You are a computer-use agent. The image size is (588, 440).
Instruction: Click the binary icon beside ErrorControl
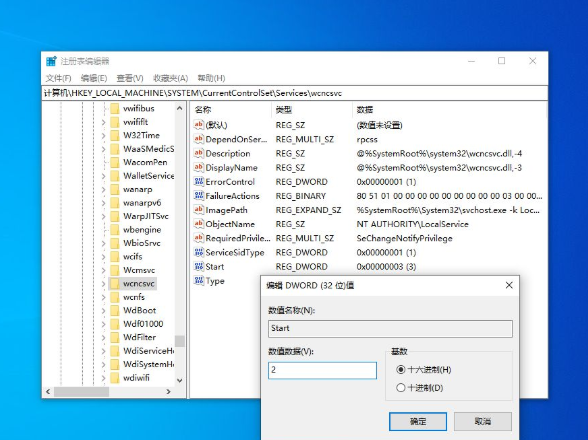coord(199,182)
